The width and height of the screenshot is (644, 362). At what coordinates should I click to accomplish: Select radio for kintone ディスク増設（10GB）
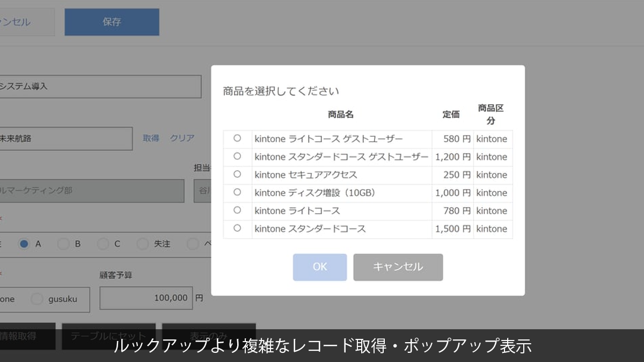(237, 192)
